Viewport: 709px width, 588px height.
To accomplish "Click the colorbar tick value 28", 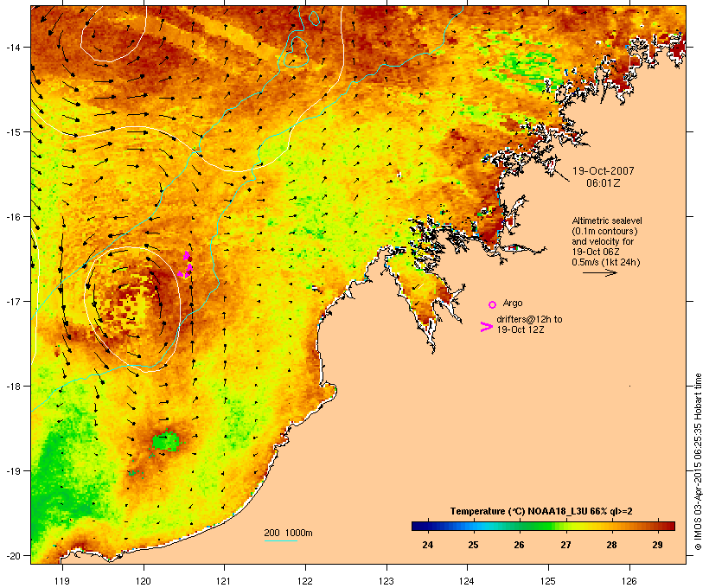I will 611,545.
